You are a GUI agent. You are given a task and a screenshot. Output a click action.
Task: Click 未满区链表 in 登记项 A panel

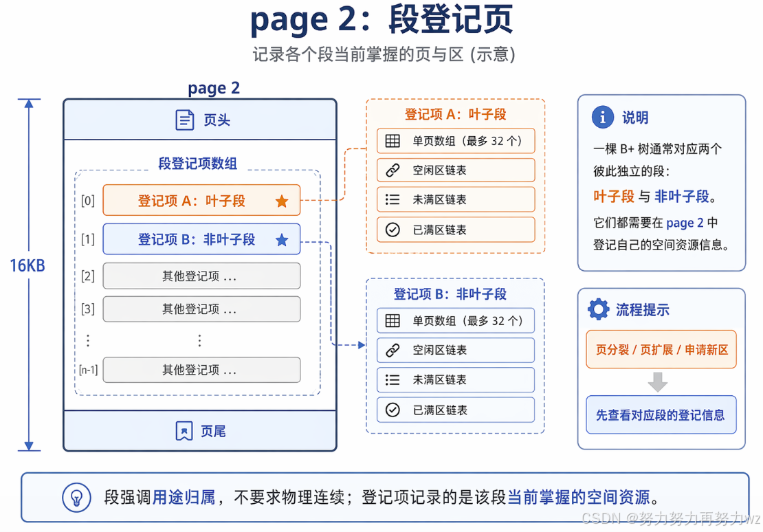click(x=456, y=199)
